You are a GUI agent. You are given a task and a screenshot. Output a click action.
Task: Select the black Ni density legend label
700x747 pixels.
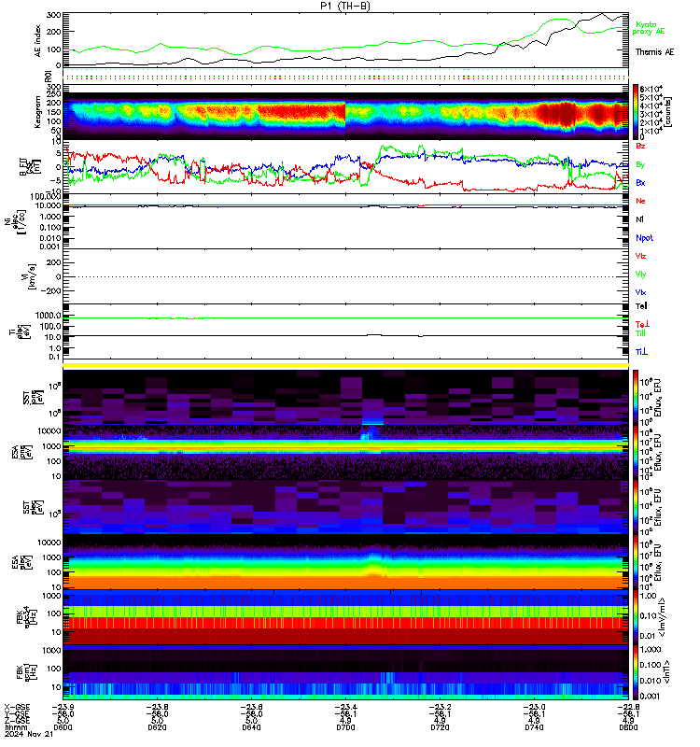click(x=639, y=219)
